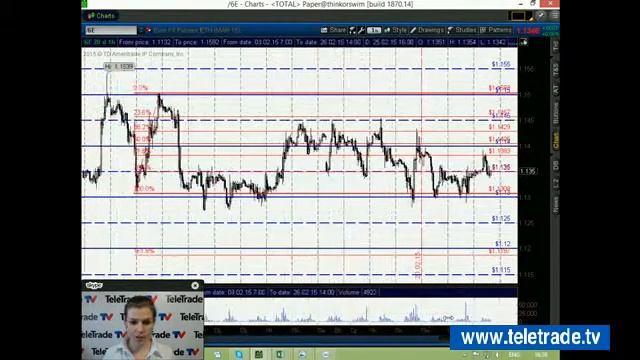Open the Style menu

pos(396,30)
